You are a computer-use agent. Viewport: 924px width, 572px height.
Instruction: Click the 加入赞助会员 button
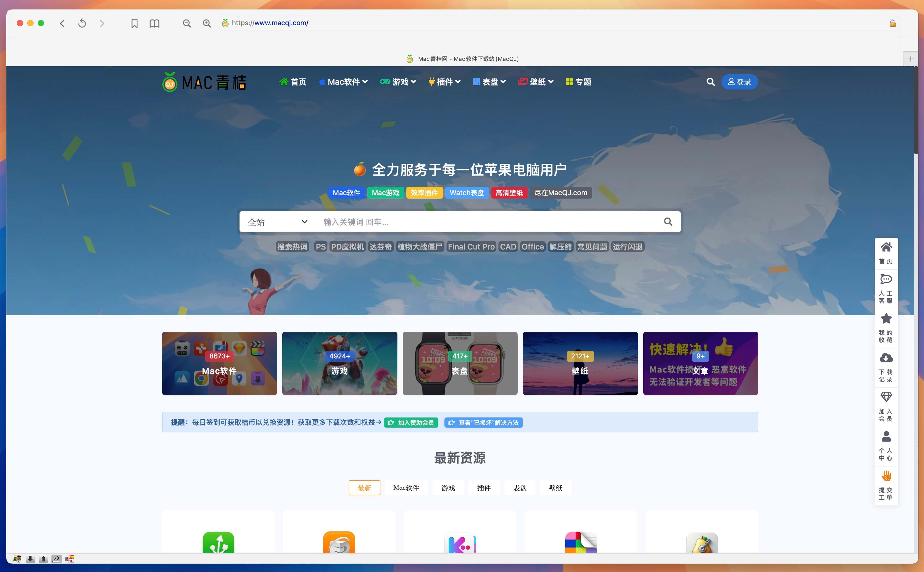(411, 422)
